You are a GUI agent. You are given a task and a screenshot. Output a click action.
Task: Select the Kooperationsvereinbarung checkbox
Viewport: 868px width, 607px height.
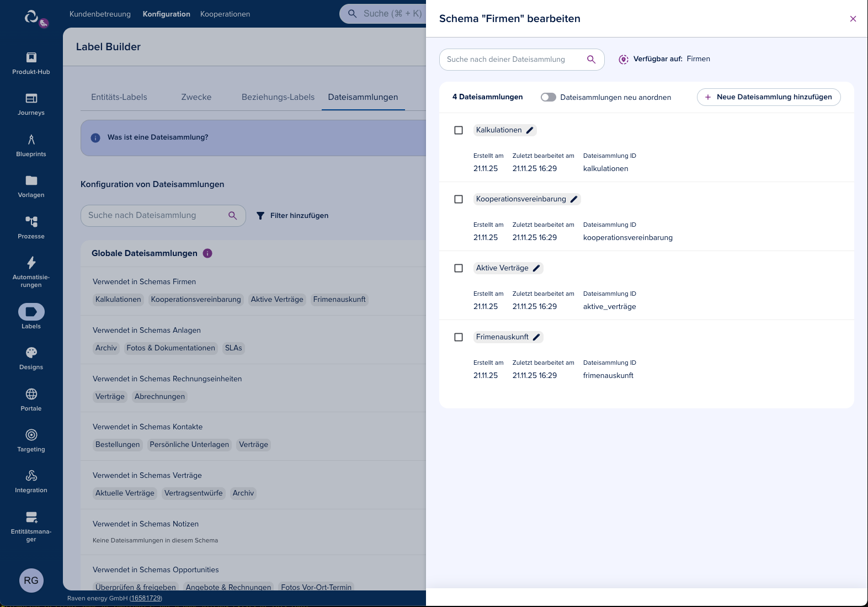tap(459, 199)
